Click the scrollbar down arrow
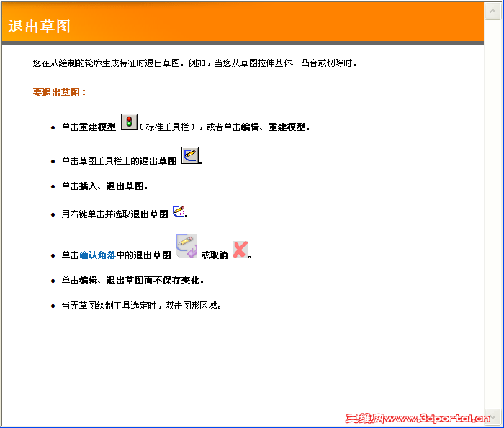 [x=492, y=416]
